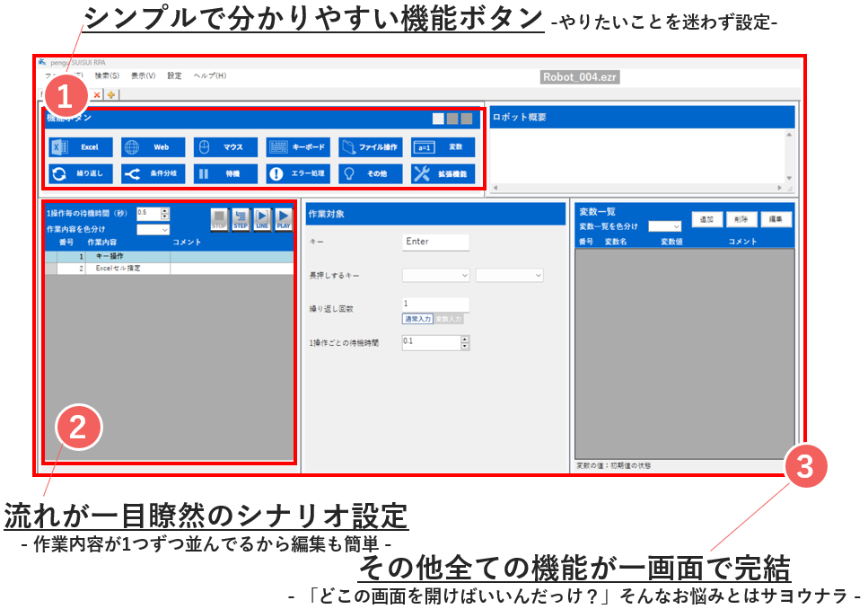Select the 通常入力 input mode
The width and height of the screenshot is (868, 609).
[417, 318]
